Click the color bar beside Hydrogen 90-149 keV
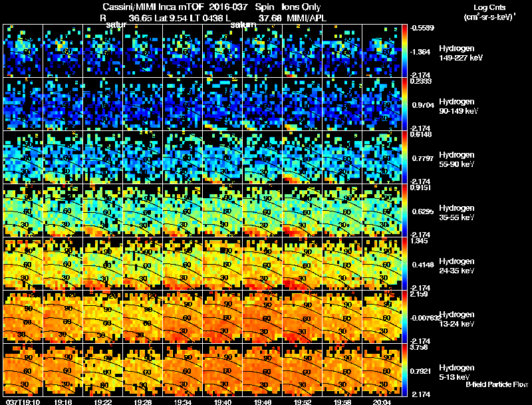Viewport: 532px width, 405px height. pyautogui.click(x=404, y=104)
